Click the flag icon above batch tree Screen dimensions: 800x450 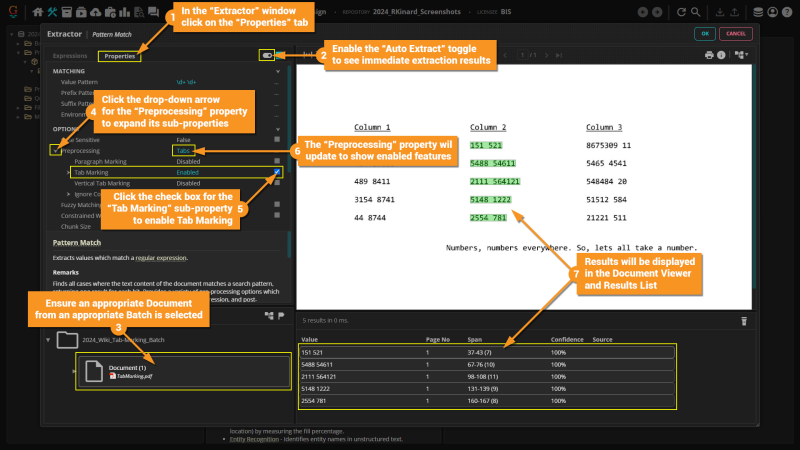[x=281, y=316]
